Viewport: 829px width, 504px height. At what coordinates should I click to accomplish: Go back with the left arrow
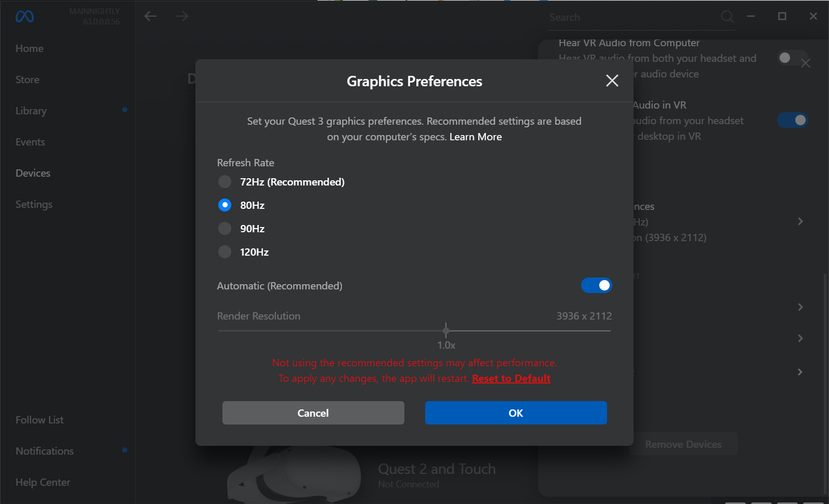pyautogui.click(x=151, y=17)
